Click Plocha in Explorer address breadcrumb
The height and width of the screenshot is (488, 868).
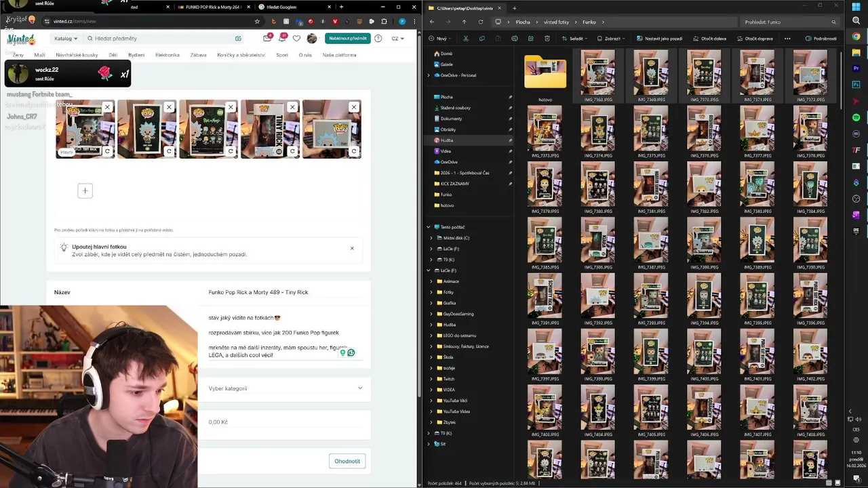(x=523, y=22)
